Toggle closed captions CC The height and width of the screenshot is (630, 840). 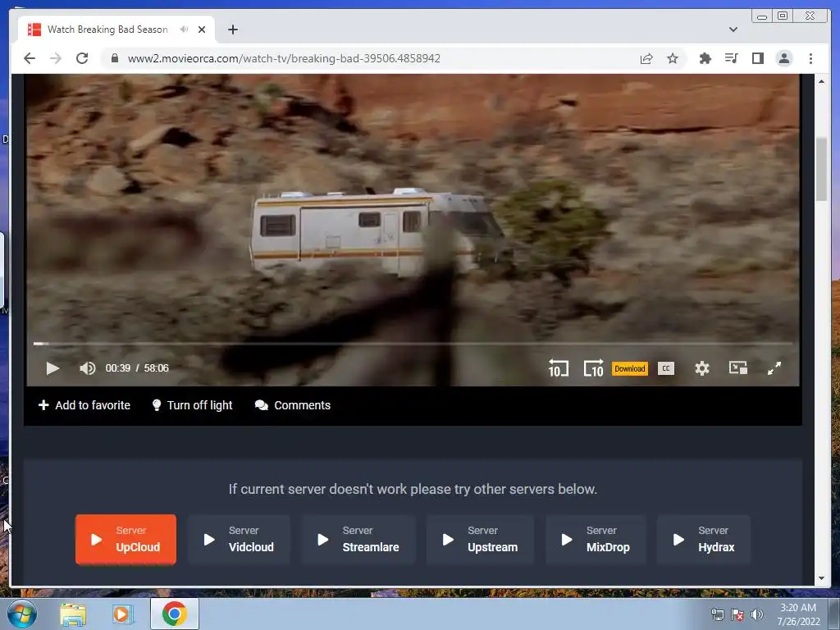click(x=666, y=368)
